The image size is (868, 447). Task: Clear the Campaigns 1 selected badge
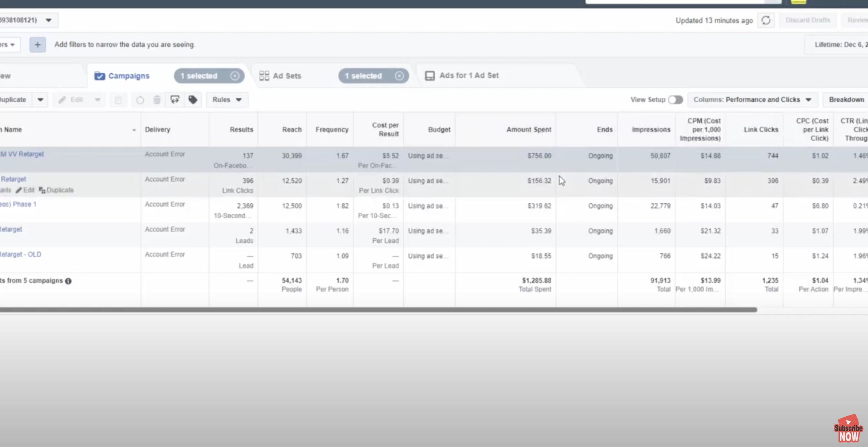coord(235,76)
